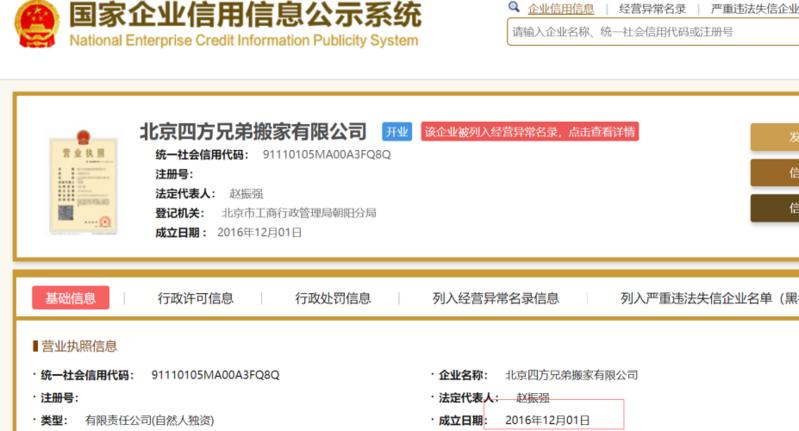Switch to the 列入经营异常名录信息 tab
Screen dimensions: 799x431
coord(495,298)
